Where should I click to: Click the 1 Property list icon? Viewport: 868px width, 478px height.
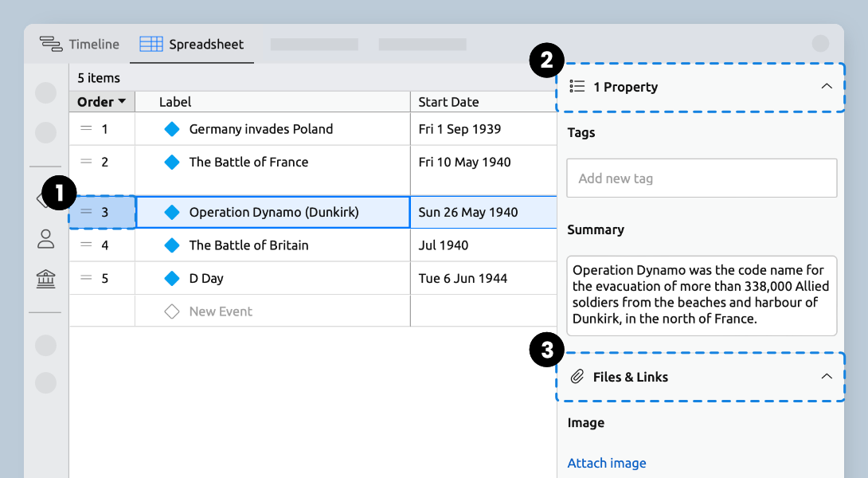tap(577, 86)
